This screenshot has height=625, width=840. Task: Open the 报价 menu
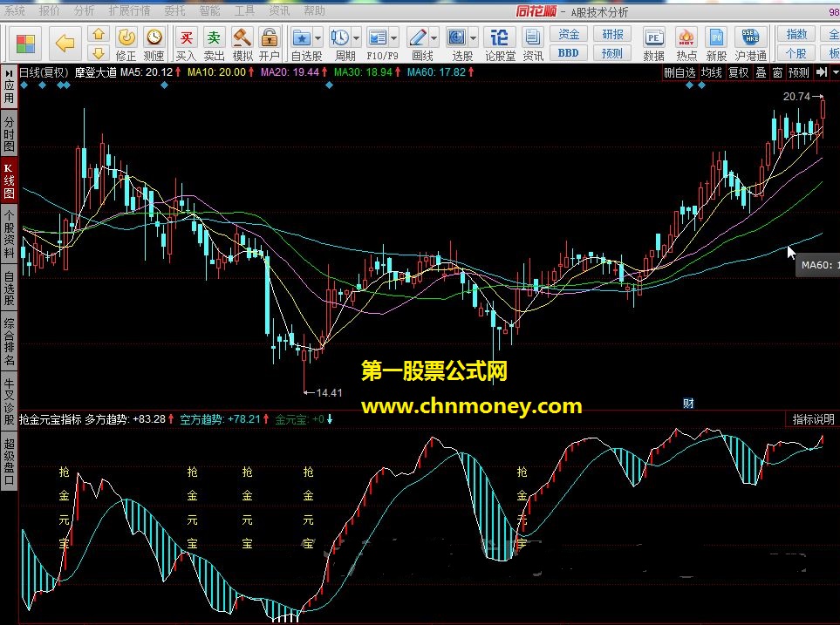(x=50, y=10)
